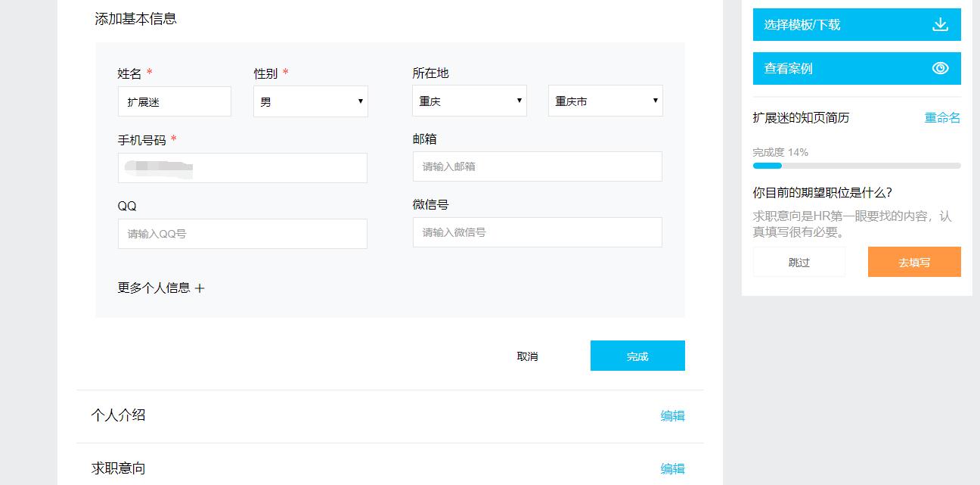Click the 完成度 progress bar

click(857, 163)
